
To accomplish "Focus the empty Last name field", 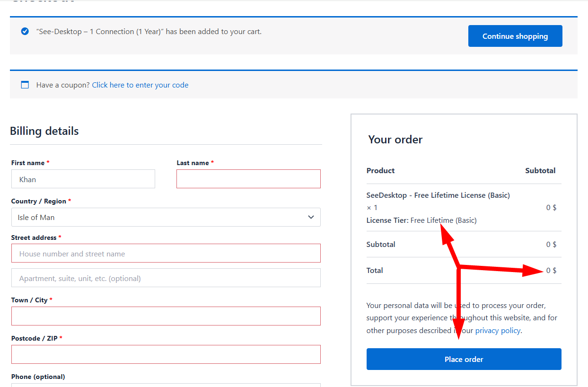I will click(x=248, y=179).
